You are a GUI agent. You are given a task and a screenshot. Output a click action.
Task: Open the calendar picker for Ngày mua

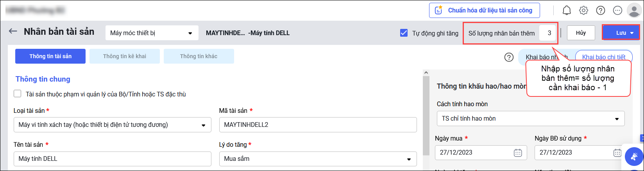(x=518, y=153)
